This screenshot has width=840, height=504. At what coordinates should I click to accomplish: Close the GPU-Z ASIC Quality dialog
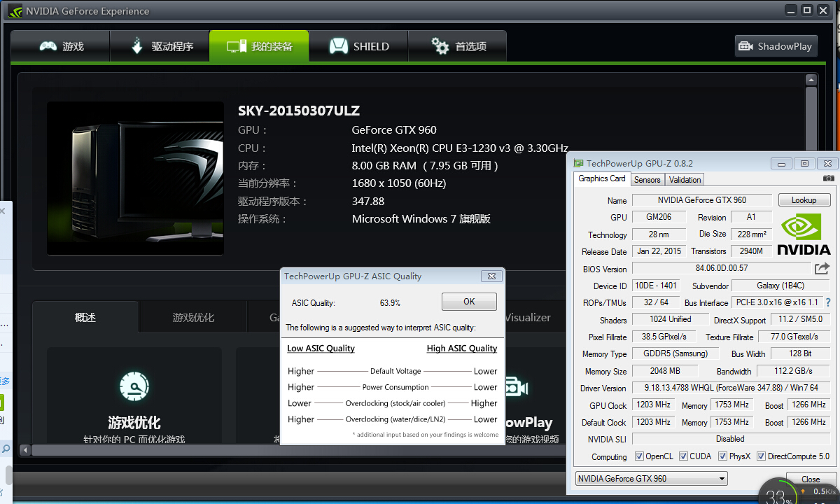click(492, 276)
